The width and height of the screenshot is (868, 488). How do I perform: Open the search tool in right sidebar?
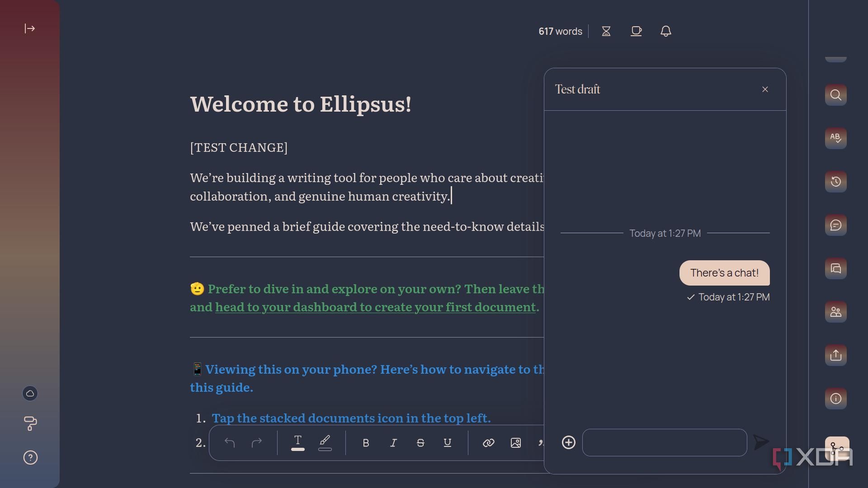click(x=836, y=95)
